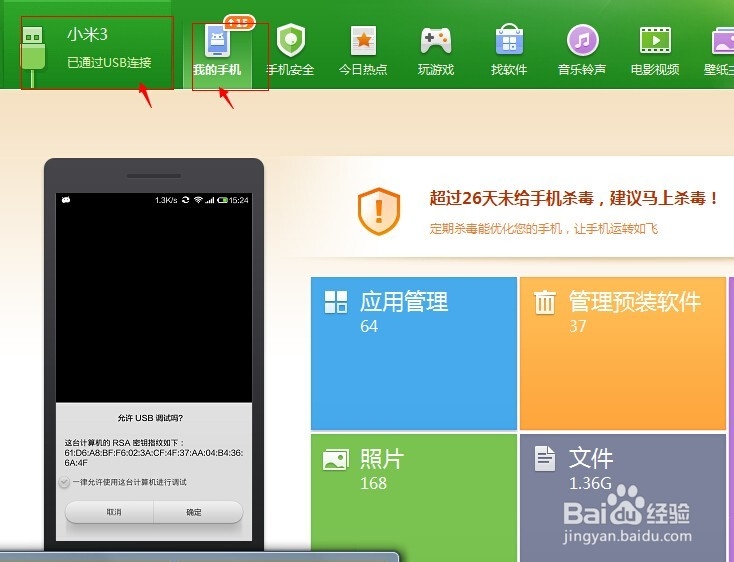Open the 找软件 tab
Viewport: 734px width, 562px height.
509,51
